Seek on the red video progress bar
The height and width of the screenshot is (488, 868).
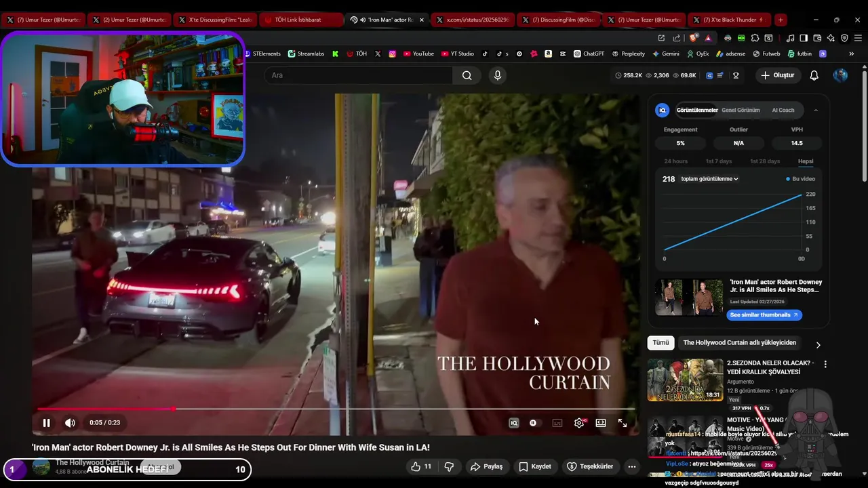[336, 409]
